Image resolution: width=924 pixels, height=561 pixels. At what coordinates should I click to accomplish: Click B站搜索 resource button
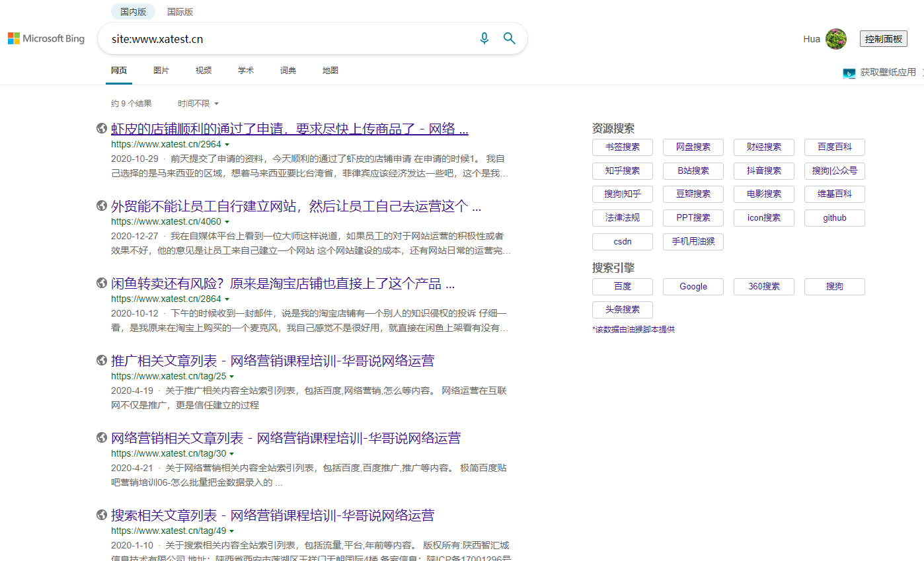(693, 170)
